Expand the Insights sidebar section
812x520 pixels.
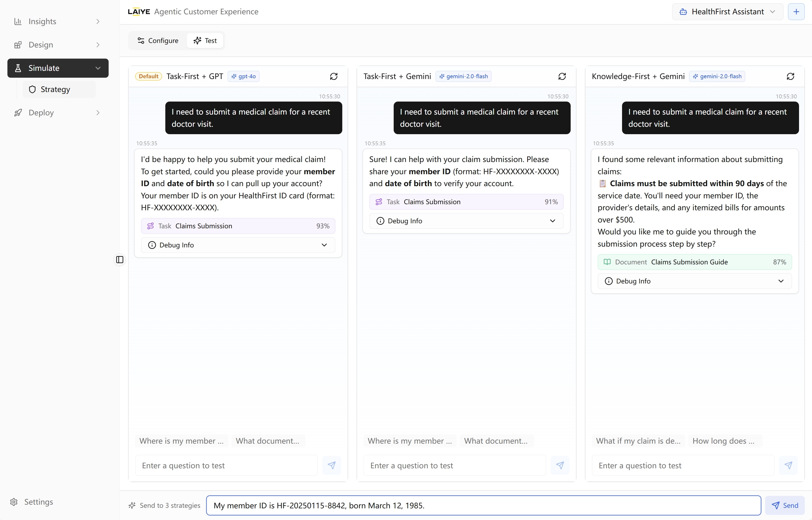coord(57,21)
